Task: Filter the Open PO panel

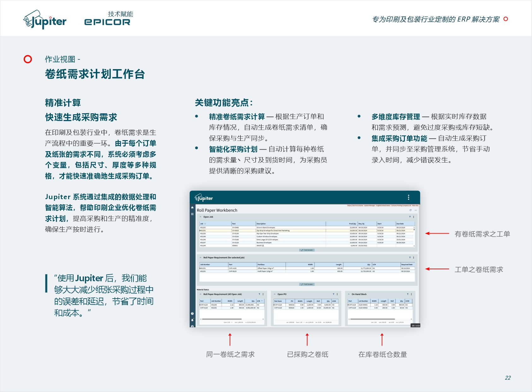Action: [334, 294]
